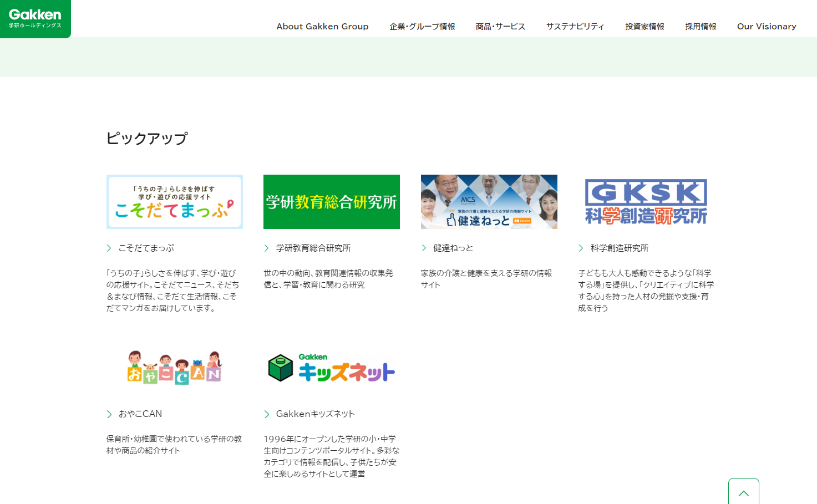Go to Our Visionary page
Viewport: 817px width, 504px height.
(x=767, y=27)
